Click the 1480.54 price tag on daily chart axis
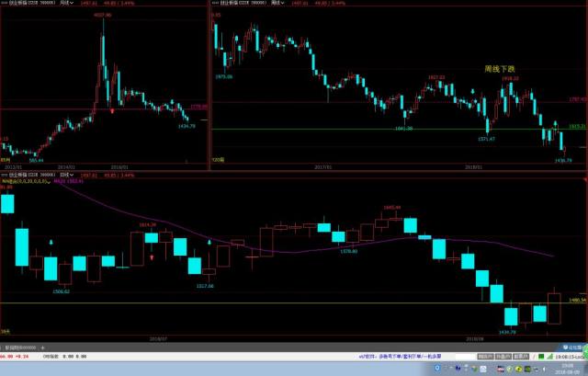This screenshot has height=376, width=588. 577,300
